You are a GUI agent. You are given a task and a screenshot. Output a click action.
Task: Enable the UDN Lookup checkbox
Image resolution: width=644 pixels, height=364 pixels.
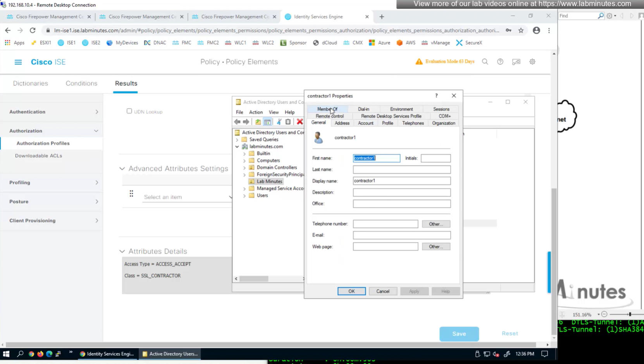click(x=129, y=111)
